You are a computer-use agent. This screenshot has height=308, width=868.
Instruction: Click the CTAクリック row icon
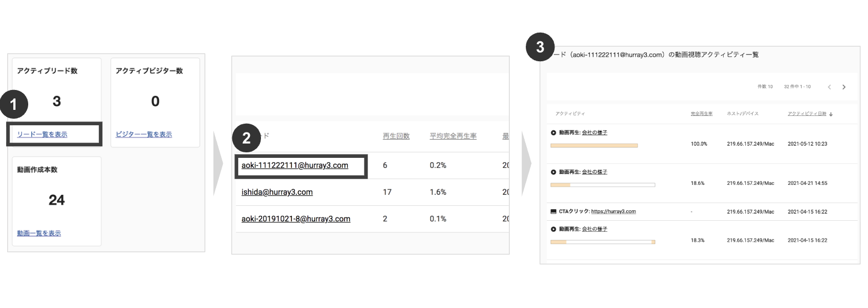(x=553, y=211)
